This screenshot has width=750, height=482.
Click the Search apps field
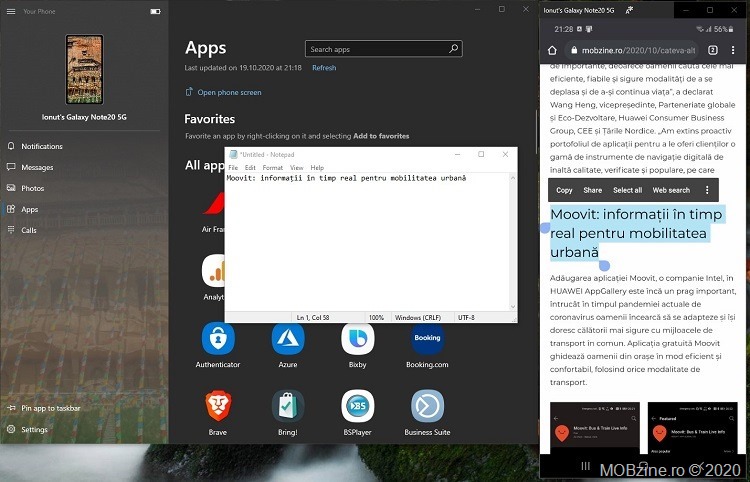tap(384, 49)
